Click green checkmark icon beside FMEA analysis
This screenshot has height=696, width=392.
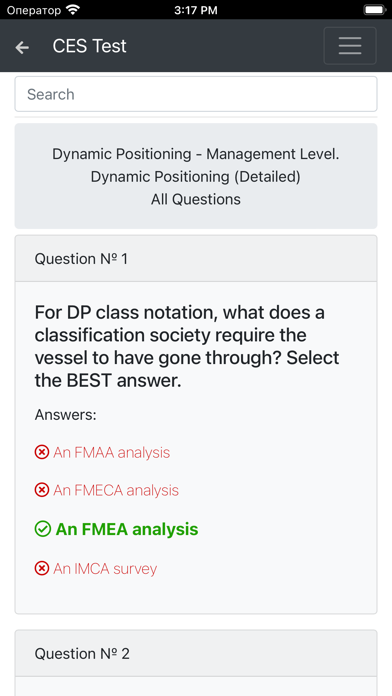pos(43,529)
